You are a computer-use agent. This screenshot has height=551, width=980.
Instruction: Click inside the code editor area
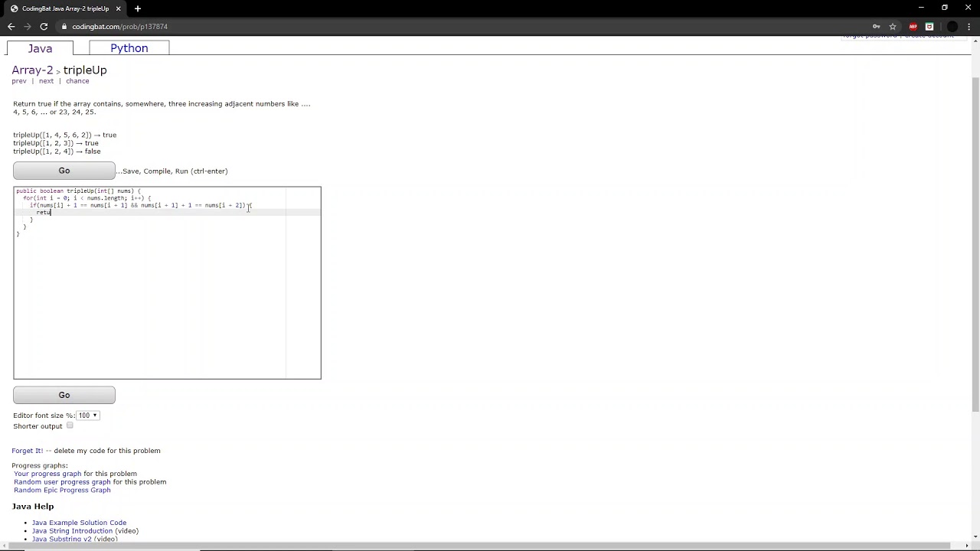(x=167, y=283)
